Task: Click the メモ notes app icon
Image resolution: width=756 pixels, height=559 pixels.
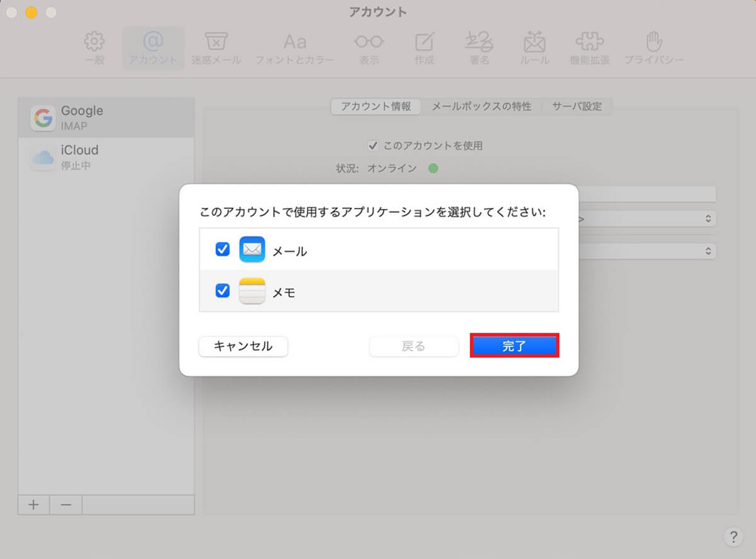Action: [252, 291]
